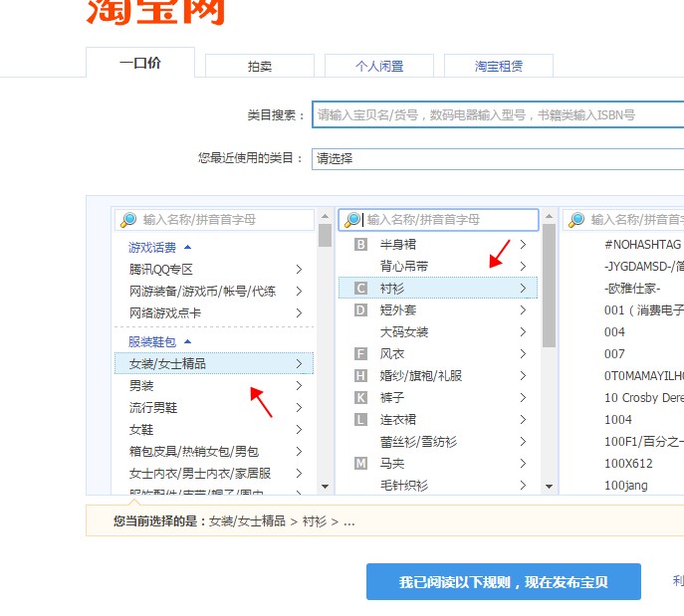
Task: Expand chevron next to 男装
Action: coord(299,386)
